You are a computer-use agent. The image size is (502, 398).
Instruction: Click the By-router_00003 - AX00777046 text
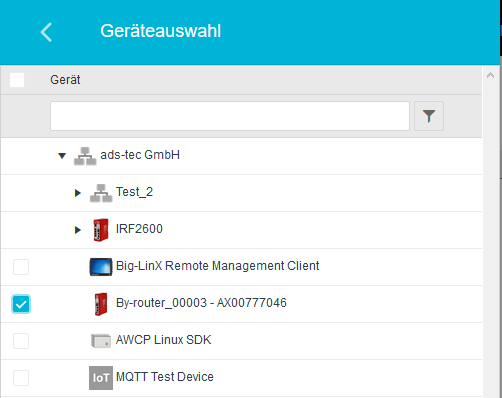pos(201,303)
